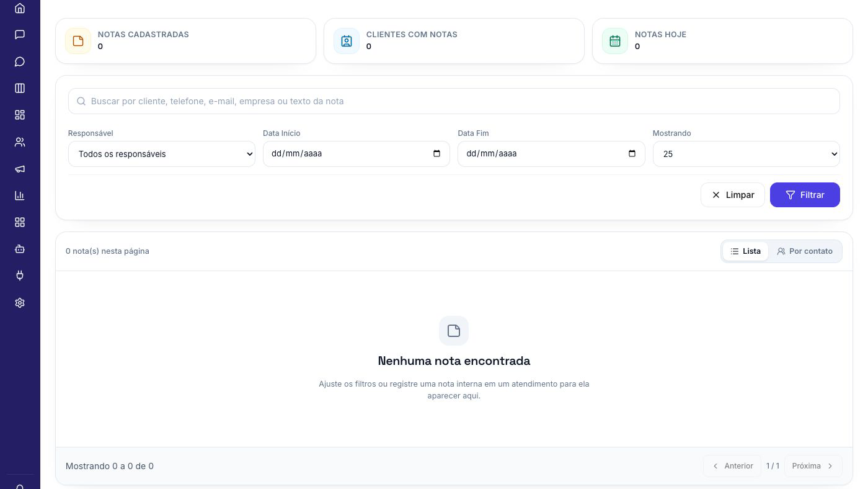868x489 pixels.
Task: Open the Responsável dropdown
Action: click(x=162, y=154)
